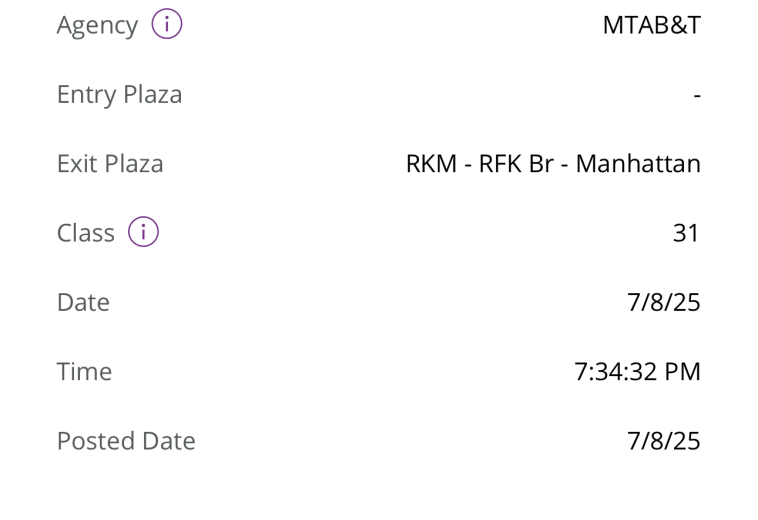Click the info icon beside Agency
The width and height of the screenshot is (758, 520).
pos(167,25)
